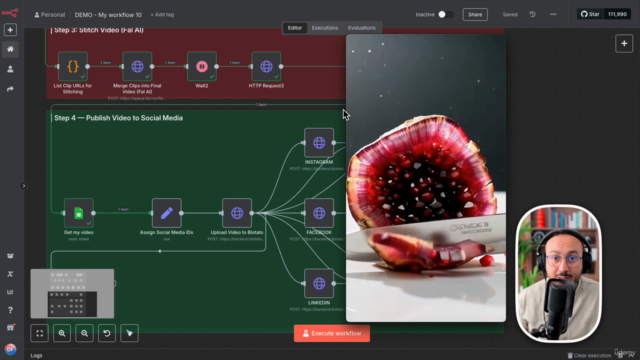Open the n8n logo home link

pos(10,13)
